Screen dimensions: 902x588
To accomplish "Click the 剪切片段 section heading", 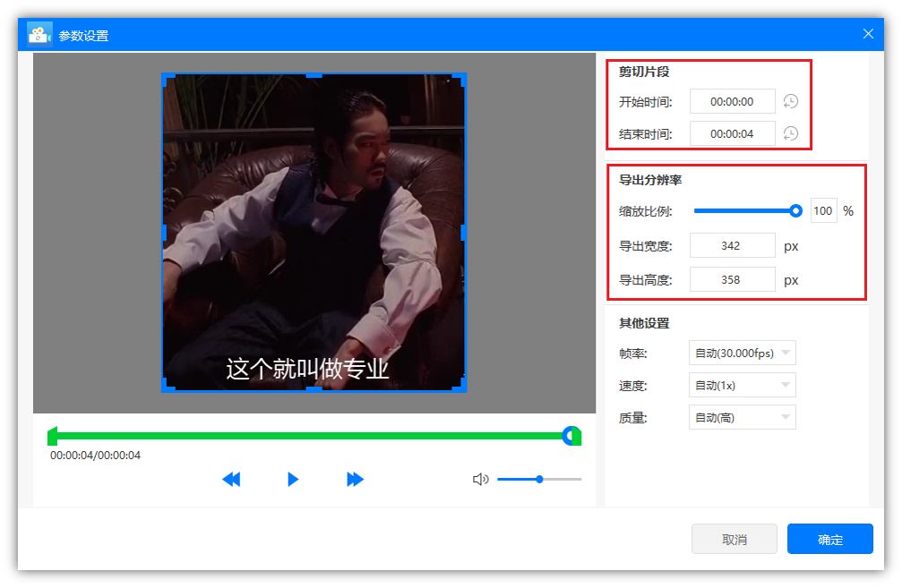I will [644, 72].
